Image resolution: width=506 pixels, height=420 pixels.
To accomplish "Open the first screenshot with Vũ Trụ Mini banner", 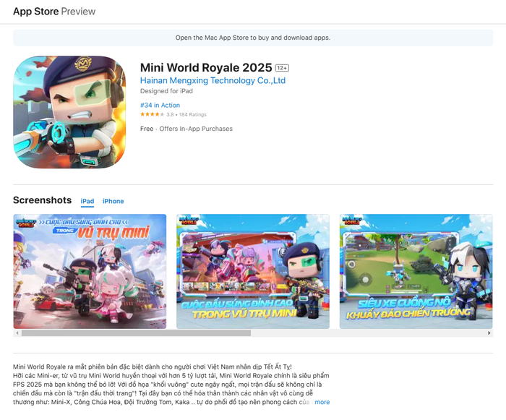I will click(x=90, y=272).
